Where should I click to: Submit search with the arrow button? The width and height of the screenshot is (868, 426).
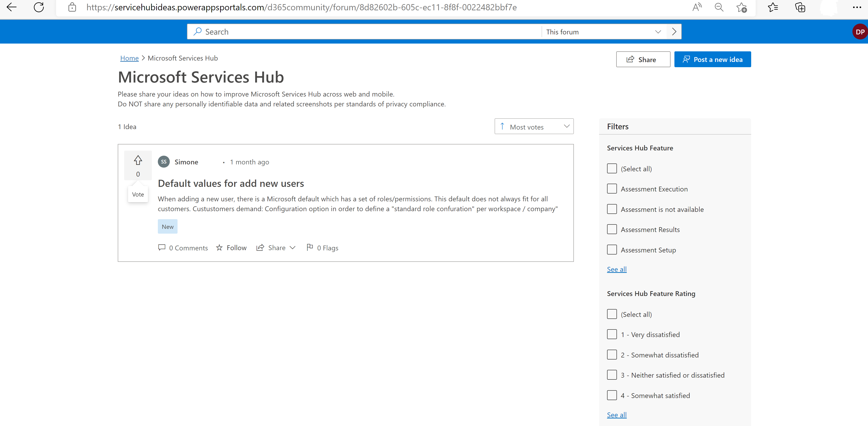674,32
